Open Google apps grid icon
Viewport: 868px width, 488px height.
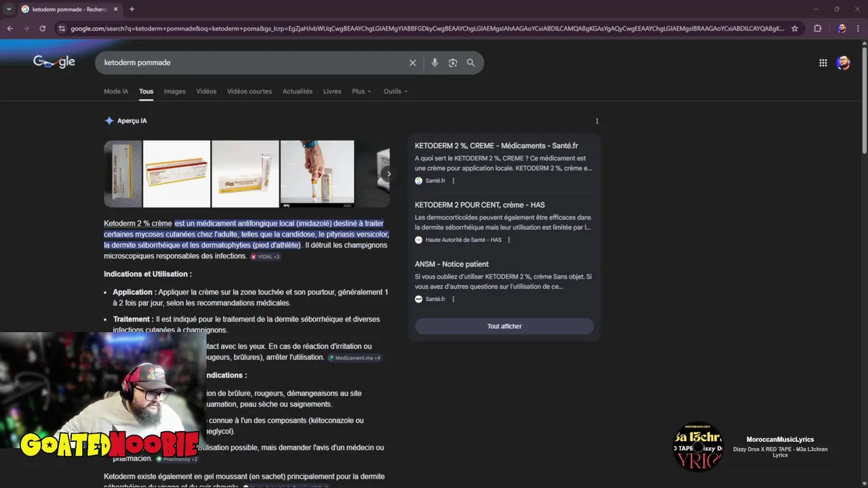pos(823,62)
